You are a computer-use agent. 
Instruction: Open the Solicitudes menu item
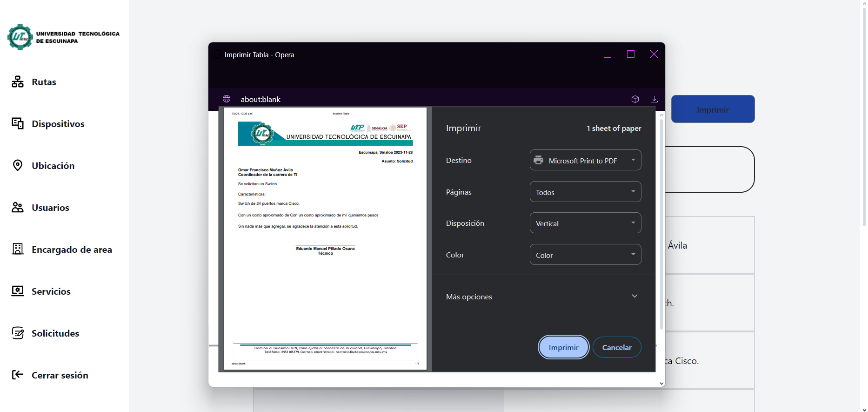click(x=55, y=333)
